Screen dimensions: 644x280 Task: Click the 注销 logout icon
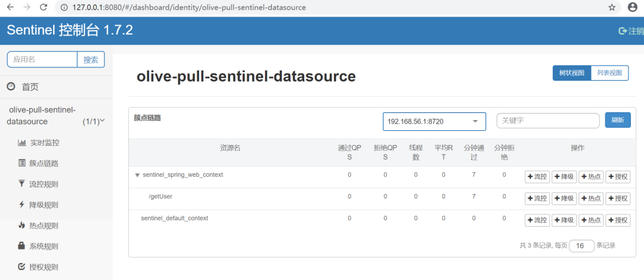click(623, 31)
